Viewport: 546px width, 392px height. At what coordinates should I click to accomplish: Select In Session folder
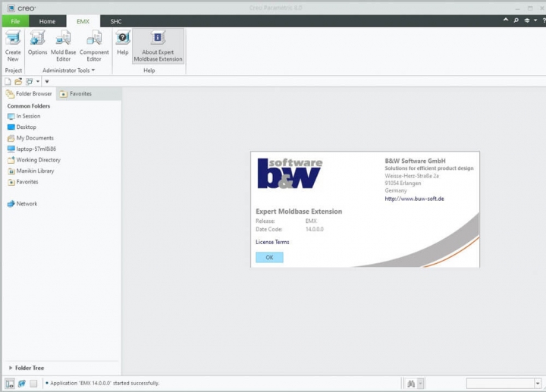pos(24,116)
